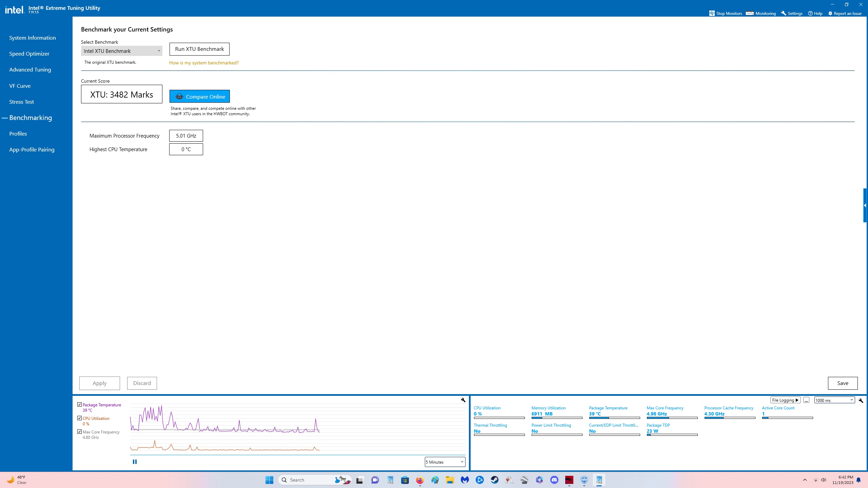
Task: Click Active Core Count monitor tile
Action: click(x=787, y=412)
